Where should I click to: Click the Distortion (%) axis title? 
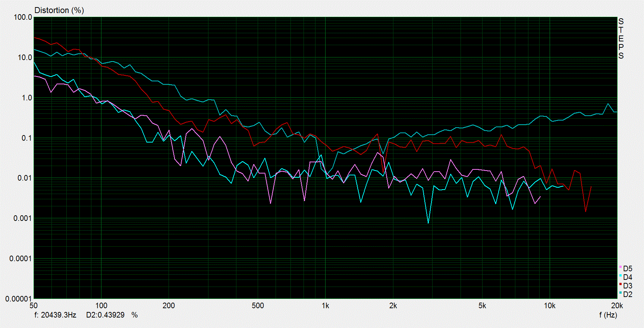coord(59,10)
